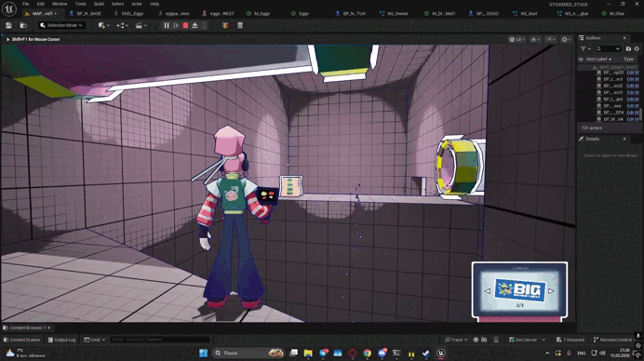Switch to the NS_dust tab

[x=525, y=14]
